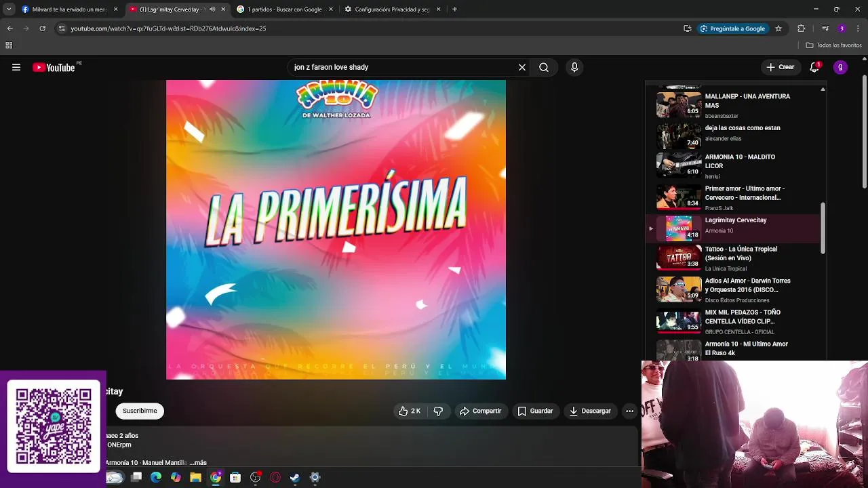Open the Crear menu
The width and height of the screenshot is (868, 488).
[x=781, y=67]
